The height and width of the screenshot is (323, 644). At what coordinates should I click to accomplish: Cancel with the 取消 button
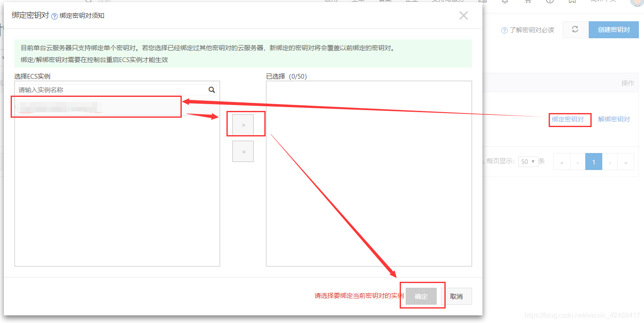click(456, 296)
